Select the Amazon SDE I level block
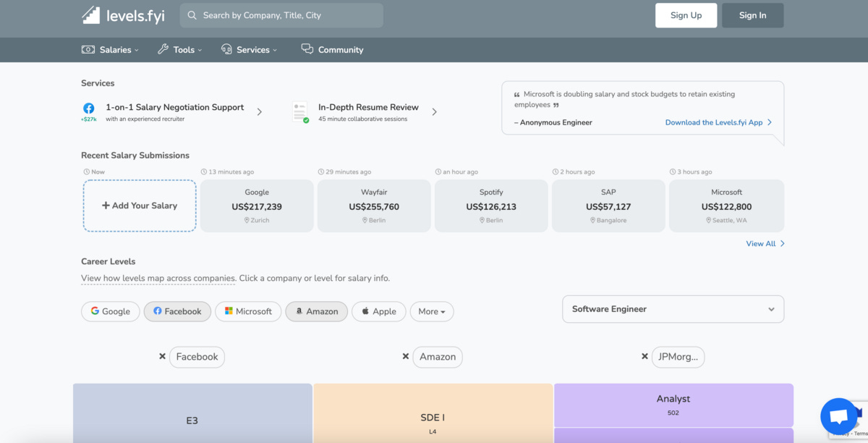 pos(433,413)
